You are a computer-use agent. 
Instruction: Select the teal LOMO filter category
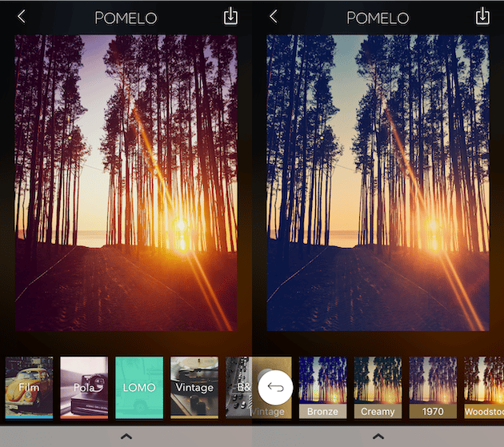coord(139,388)
